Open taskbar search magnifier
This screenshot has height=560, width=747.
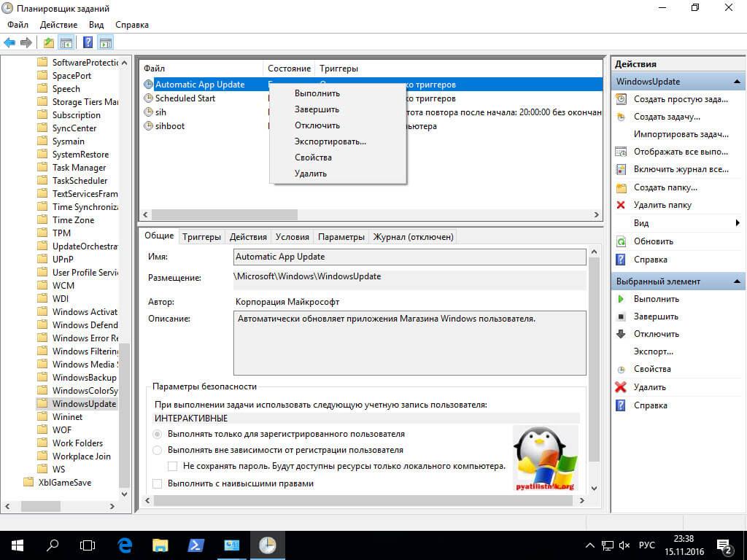(x=53, y=545)
